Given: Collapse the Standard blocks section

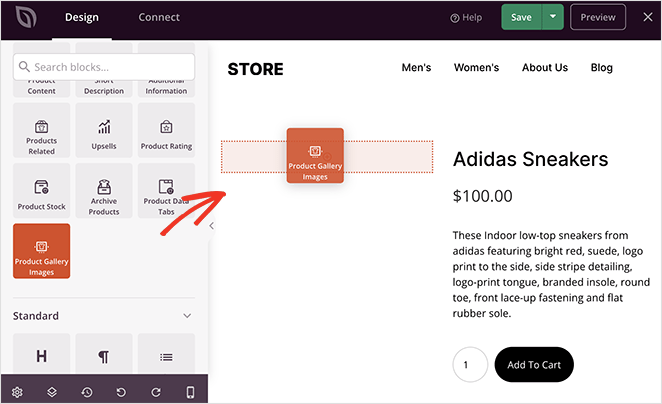Looking at the screenshot, I should [x=187, y=316].
